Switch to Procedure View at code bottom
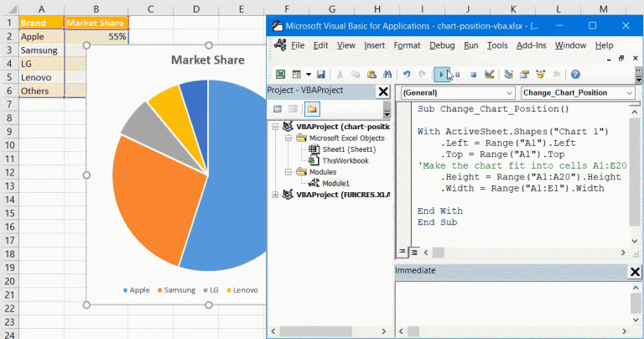644x339 pixels. click(402, 252)
